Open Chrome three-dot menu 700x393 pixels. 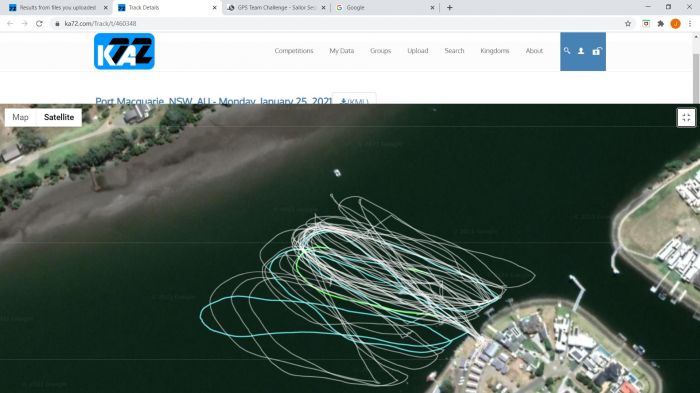click(690, 24)
